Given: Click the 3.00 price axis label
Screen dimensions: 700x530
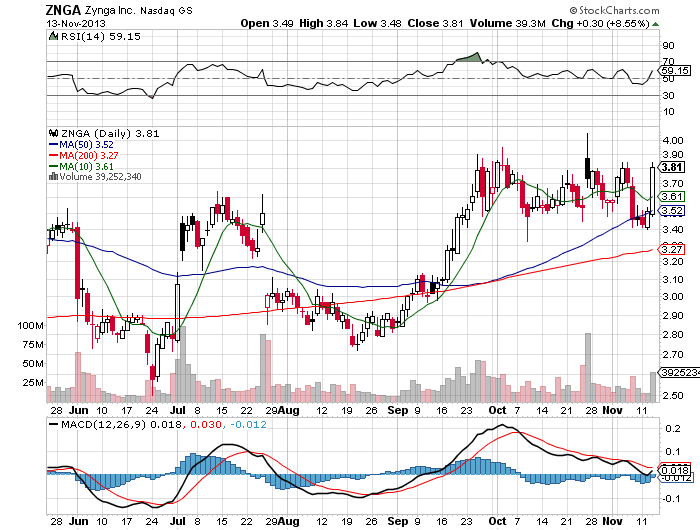Looking at the screenshot, I should 673,297.
